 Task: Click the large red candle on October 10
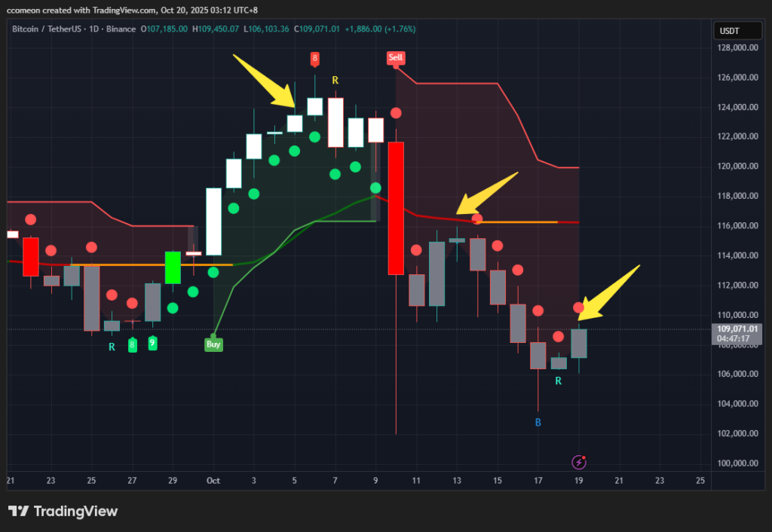[396, 208]
